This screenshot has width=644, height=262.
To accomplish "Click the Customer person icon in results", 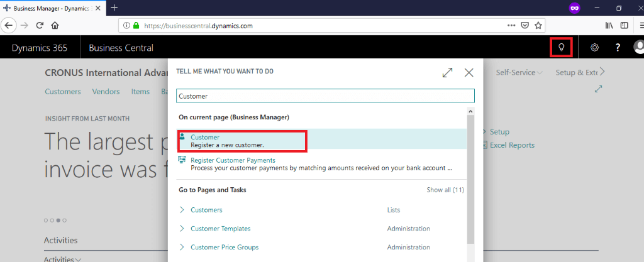I will click(182, 136).
